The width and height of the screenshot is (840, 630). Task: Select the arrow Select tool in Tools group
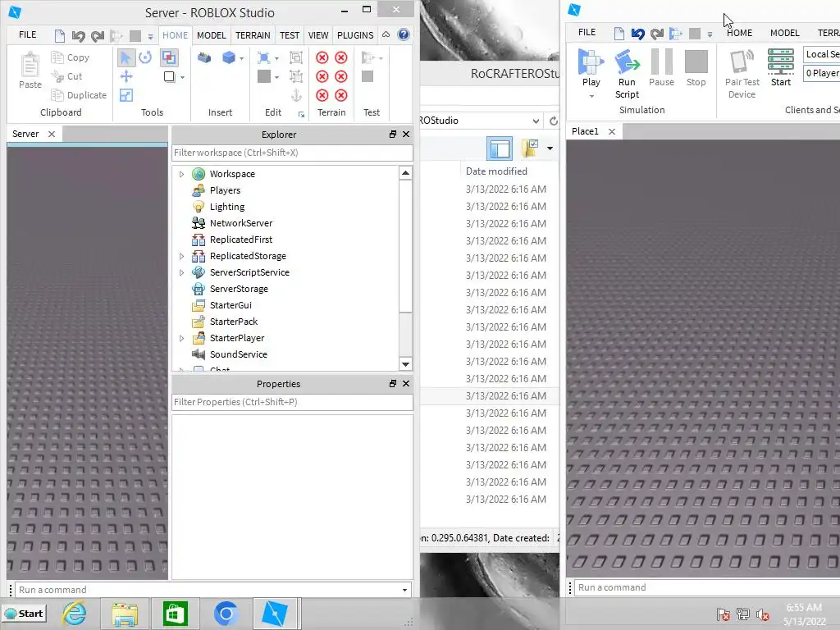pyautogui.click(x=126, y=57)
